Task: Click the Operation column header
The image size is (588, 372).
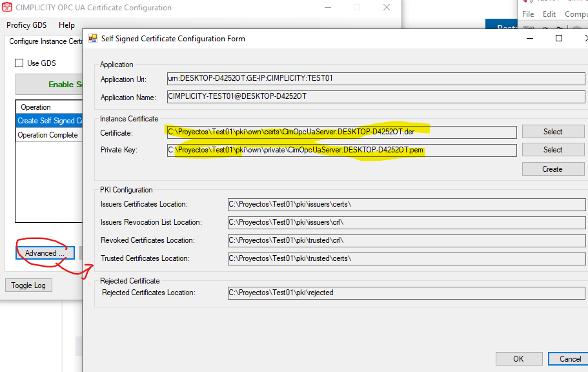Action: [x=49, y=107]
